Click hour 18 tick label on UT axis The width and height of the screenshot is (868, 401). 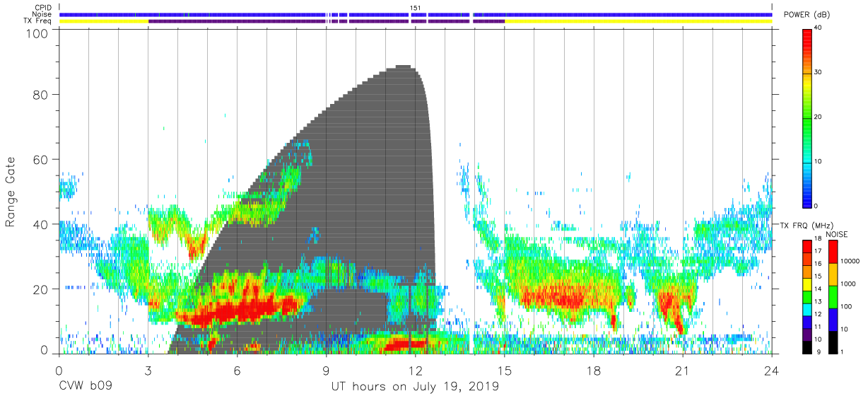[x=594, y=371]
